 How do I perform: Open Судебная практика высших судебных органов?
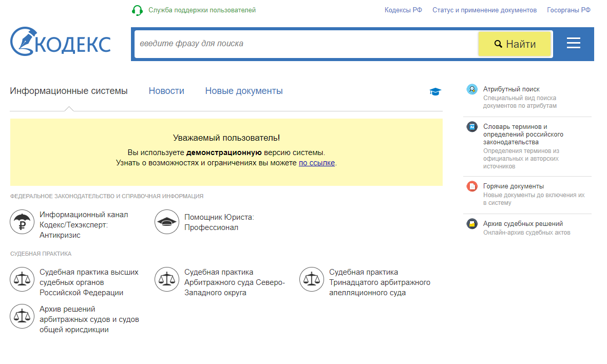point(89,282)
